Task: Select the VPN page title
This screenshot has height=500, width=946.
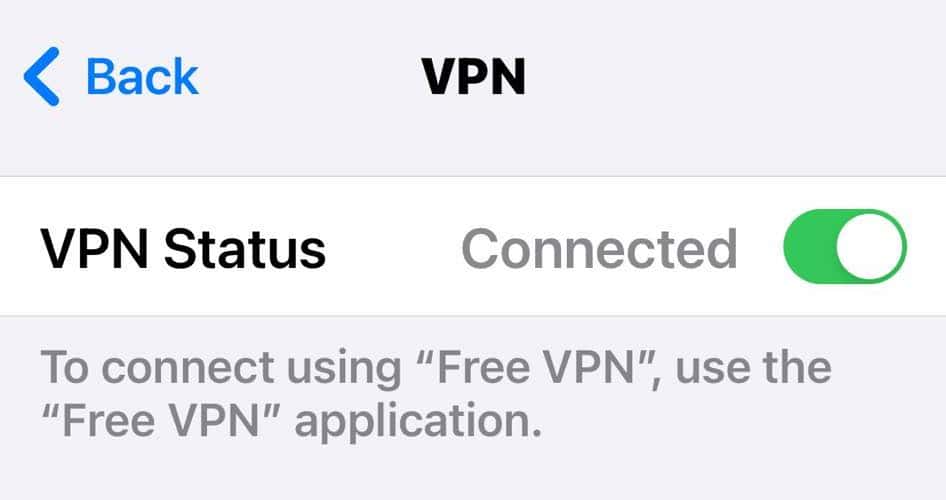Action: 474,77
